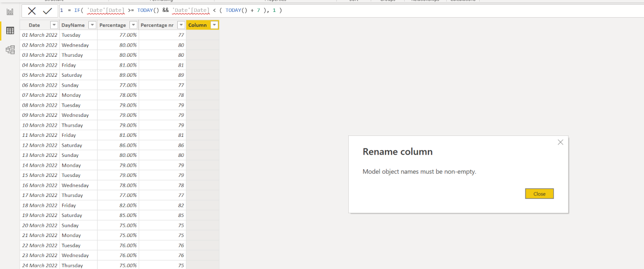644x269 pixels.
Task: Switch to Report view in sidebar
Action: 10,11
